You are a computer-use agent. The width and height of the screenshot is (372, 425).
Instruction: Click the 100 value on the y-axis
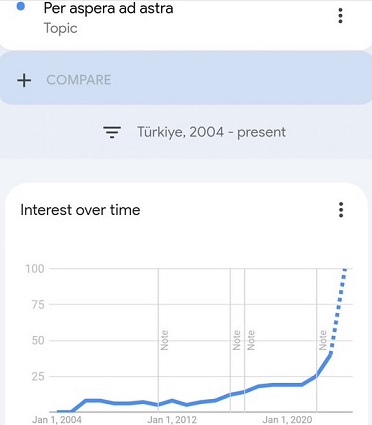35,268
